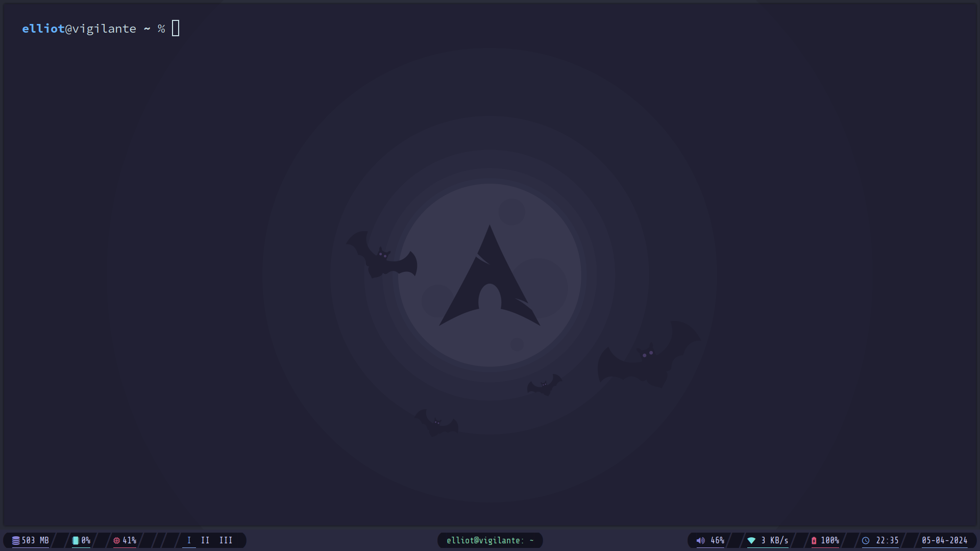Click the 41% CPU usage text
Viewport: 980px width, 551px height.
[130, 540]
